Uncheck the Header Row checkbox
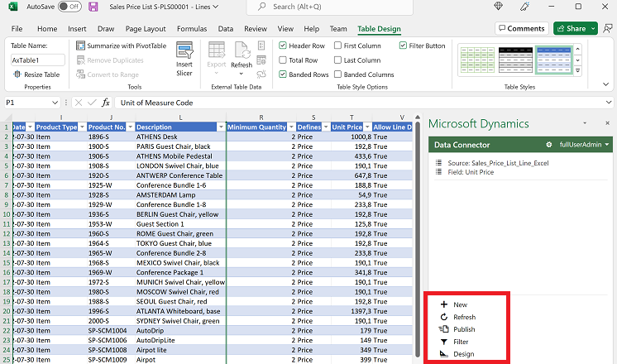This screenshot has height=364, width=617. pos(284,45)
